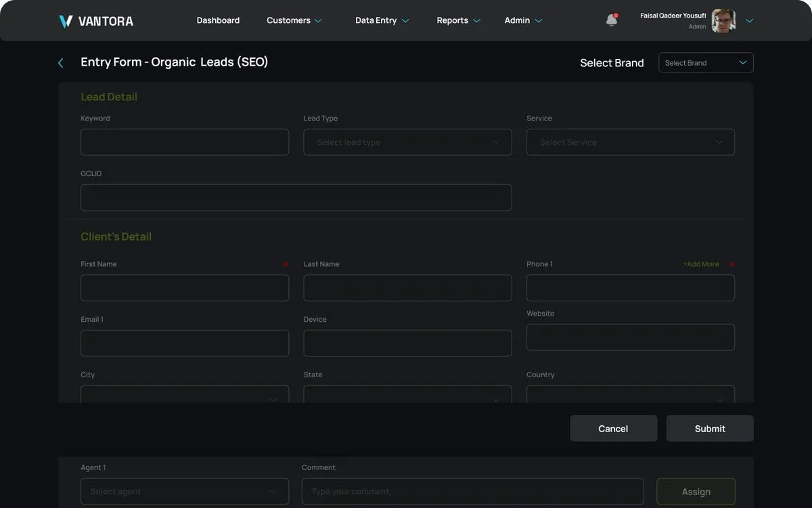The height and width of the screenshot is (508, 812).
Task: Click the user name Faisal Qadeer Yousufi
Action: tap(673, 16)
